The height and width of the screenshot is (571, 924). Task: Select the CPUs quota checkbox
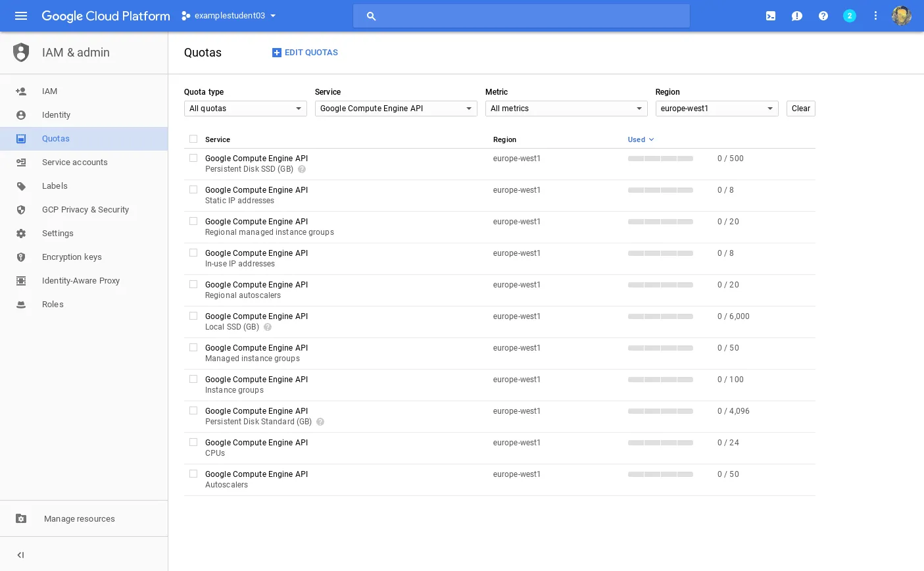pyautogui.click(x=193, y=442)
